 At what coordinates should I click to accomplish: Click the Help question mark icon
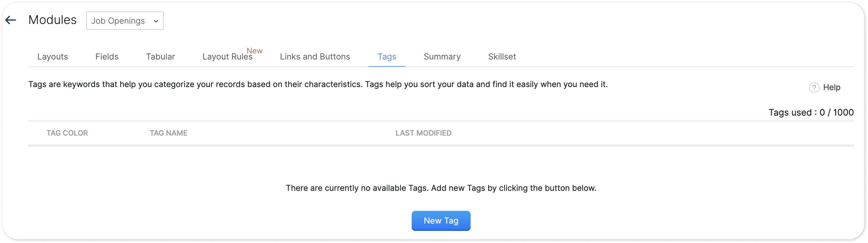click(814, 87)
